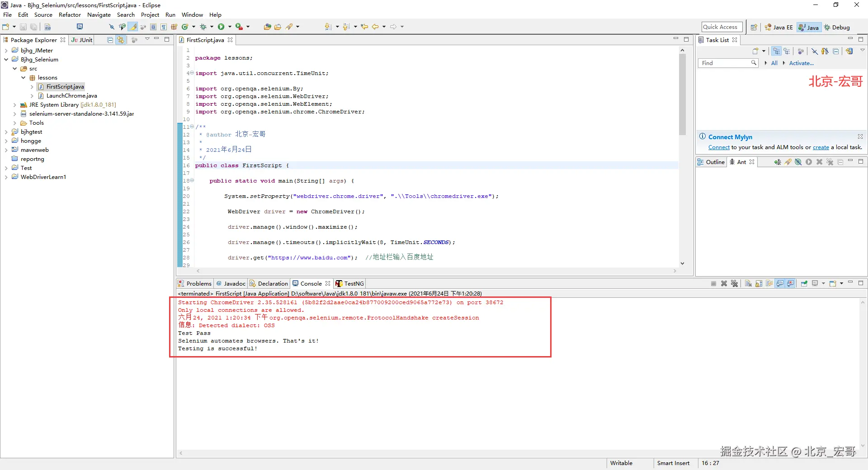
Task: Click the Pin Console icon
Action: pyautogui.click(x=804, y=283)
